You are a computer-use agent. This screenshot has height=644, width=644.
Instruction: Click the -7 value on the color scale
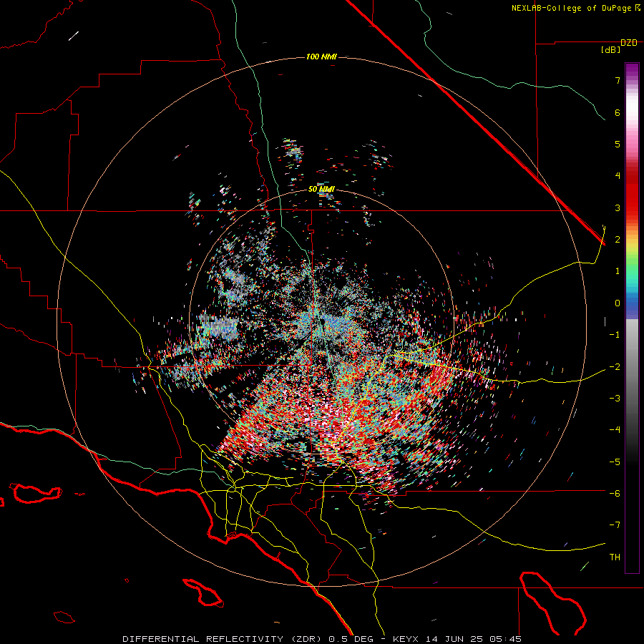[615, 525]
